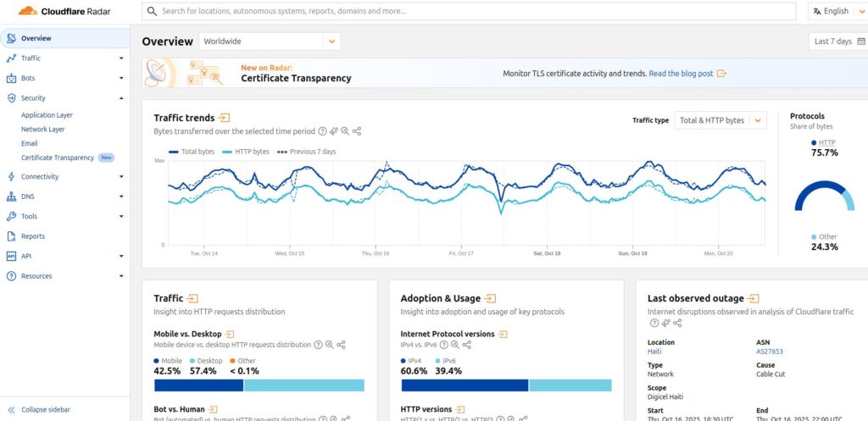Follow the Read the blog post link

click(681, 73)
